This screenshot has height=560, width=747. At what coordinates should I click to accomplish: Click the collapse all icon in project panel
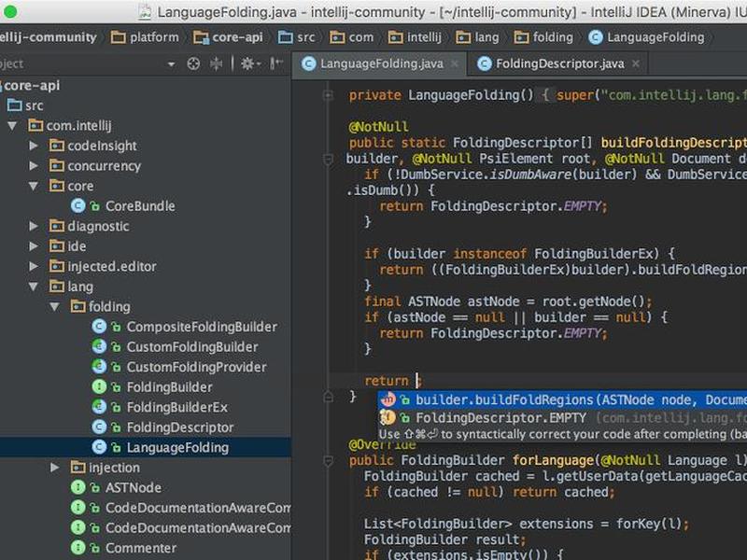pyautogui.click(x=216, y=63)
